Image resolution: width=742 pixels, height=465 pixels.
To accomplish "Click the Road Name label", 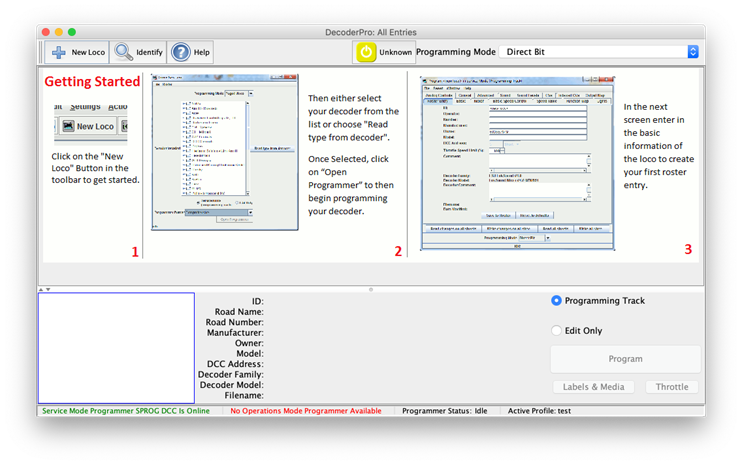I will pyautogui.click(x=239, y=312).
